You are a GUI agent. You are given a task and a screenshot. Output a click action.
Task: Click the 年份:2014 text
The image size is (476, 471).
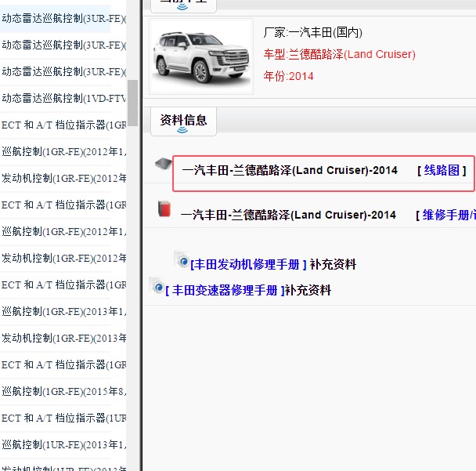coord(288,76)
